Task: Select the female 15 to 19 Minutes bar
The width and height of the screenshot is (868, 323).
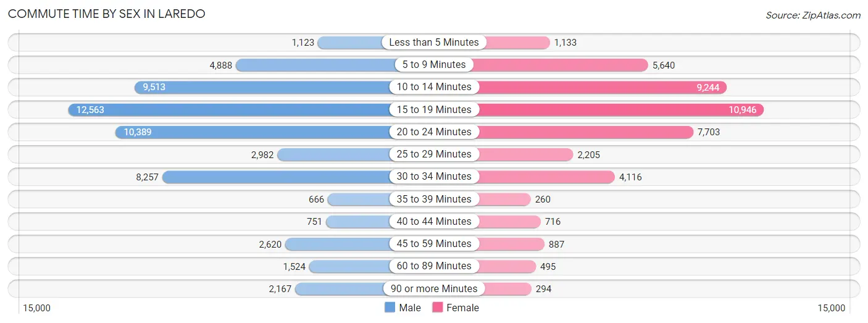Action: pyautogui.click(x=617, y=109)
